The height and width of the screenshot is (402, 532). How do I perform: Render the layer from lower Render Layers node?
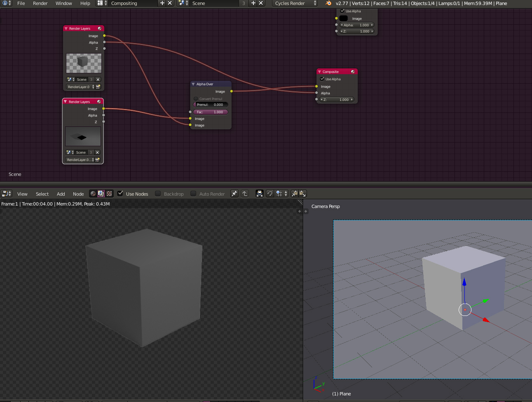pyautogui.click(x=98, y=160)
